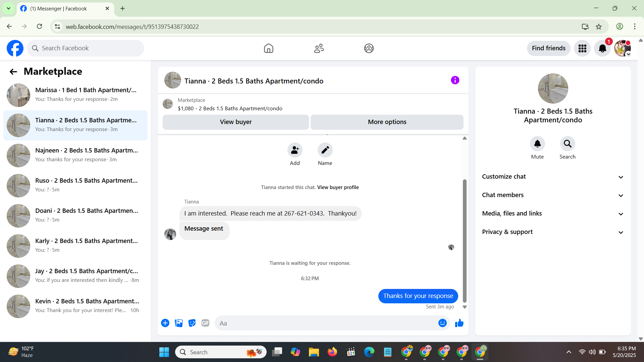Attach a photo using the image icon
The height and width of the screenshot is (362, 644).
179,323
